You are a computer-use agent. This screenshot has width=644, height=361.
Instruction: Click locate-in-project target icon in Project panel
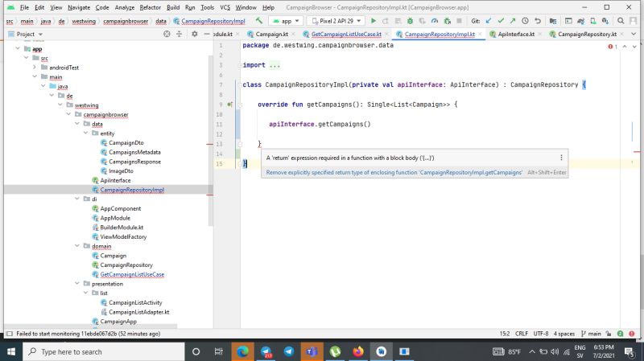pos(167,34)
